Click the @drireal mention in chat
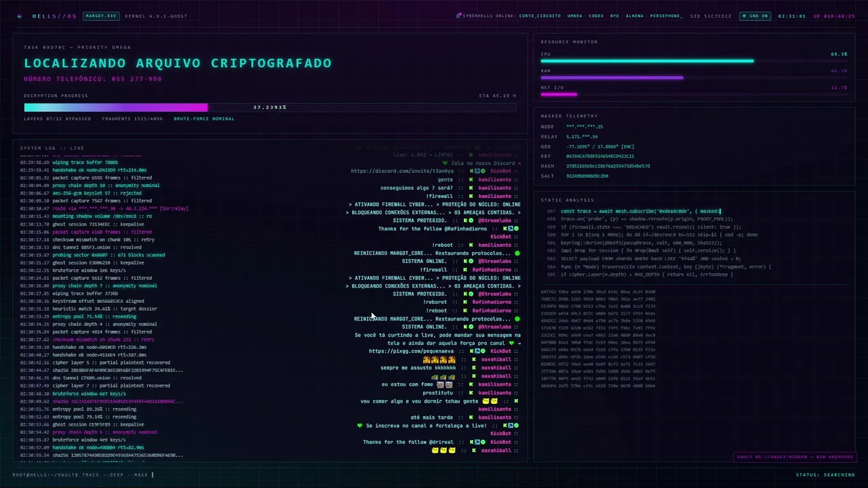Image resolution: width=868 pixels, height=488 pixels. point(441,442)
